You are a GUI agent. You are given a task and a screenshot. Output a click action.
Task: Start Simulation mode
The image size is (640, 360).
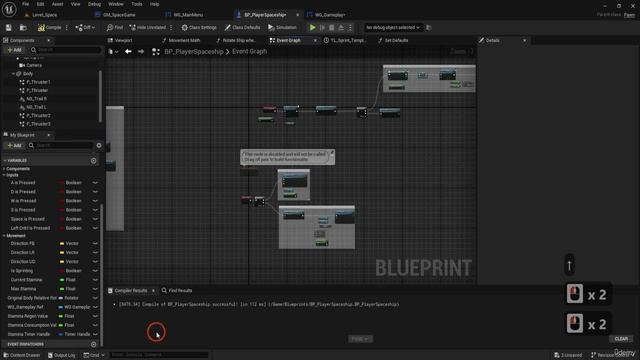click(x=282, y=27)
